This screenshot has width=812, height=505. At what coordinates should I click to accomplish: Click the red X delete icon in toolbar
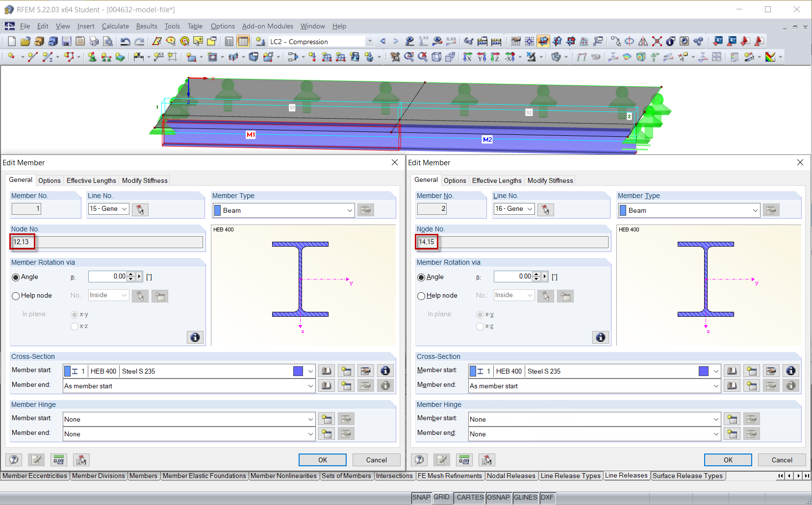pyautogui.click(x=657, y=42)
